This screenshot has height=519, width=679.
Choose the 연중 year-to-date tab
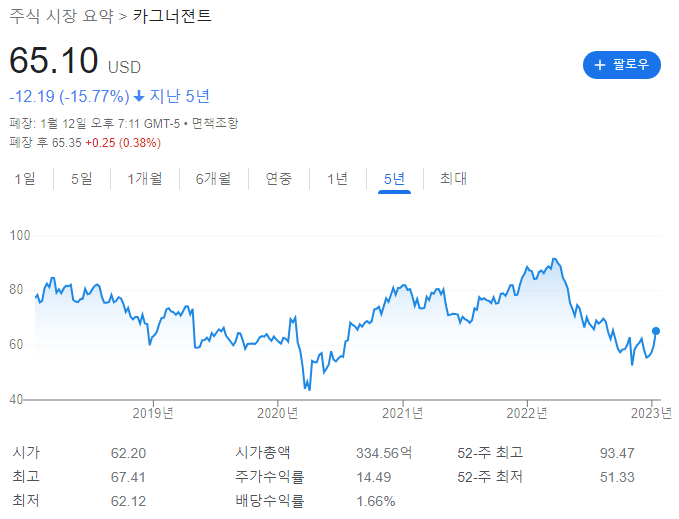(x=279, y=178)
